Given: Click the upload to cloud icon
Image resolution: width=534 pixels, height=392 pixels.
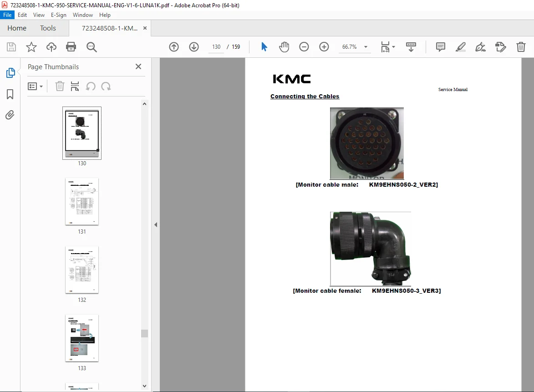Looking at the screenshot, I should coord(51,47).
